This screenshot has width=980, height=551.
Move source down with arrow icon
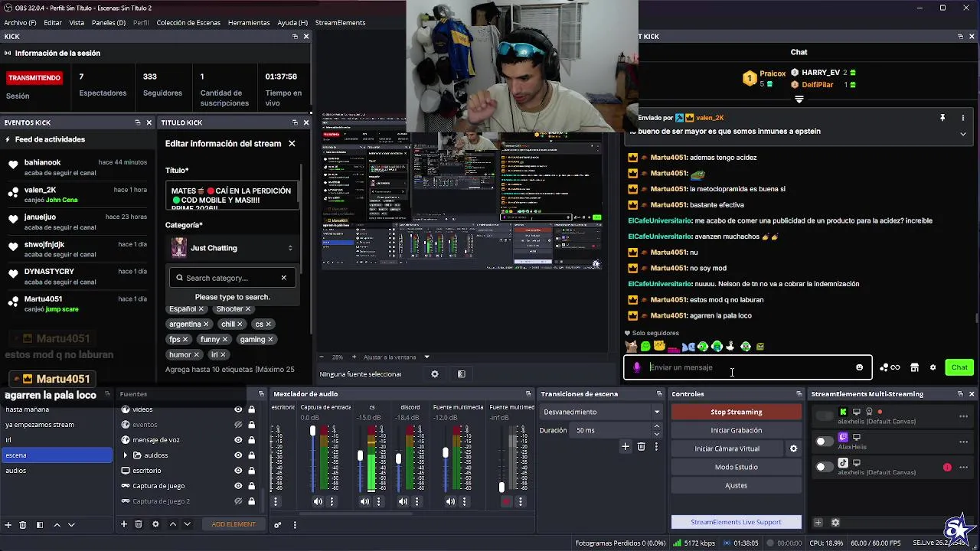click(x=187, y=524)
